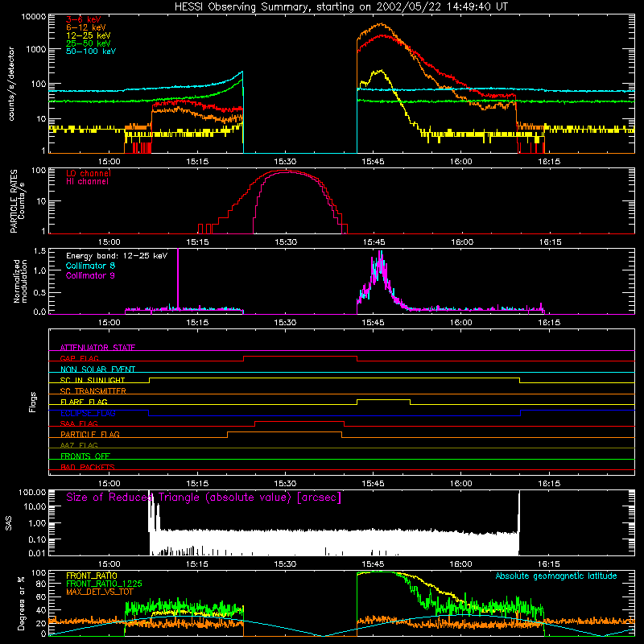Click the 100.00 tick label on SAS plot

(x=32, y=492)
